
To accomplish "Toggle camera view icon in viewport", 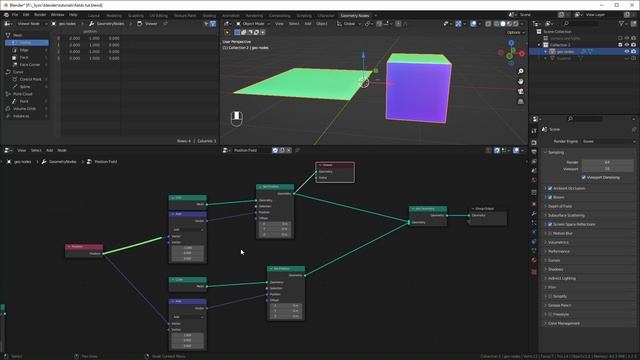I will point(520,91).
